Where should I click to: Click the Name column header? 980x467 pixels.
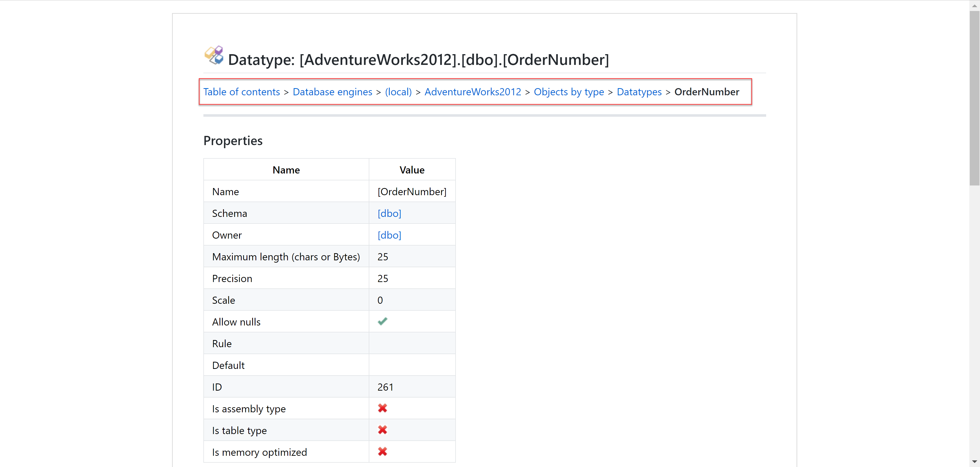pos(286,170)
